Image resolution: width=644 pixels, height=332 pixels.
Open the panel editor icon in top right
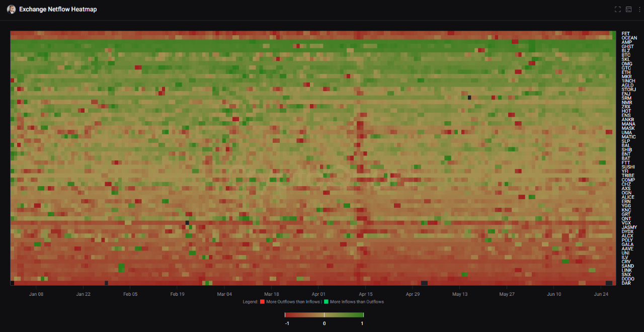pos(628,9)
